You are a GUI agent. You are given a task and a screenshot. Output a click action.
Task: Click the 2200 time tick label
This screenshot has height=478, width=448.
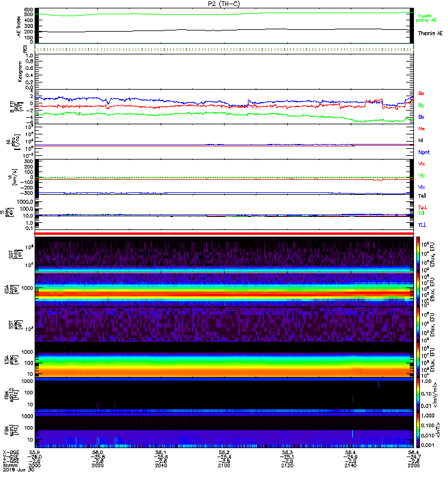pos(413,465)
